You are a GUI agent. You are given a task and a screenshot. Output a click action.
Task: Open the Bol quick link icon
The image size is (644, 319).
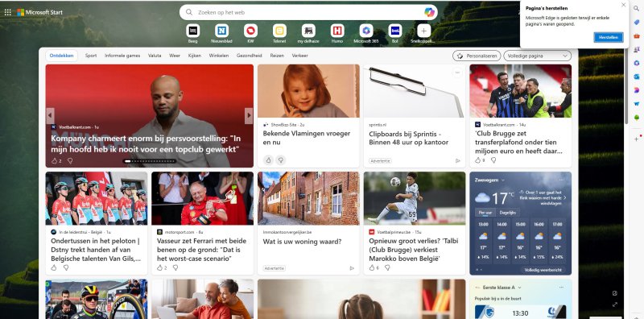click(x=395, y=31)
